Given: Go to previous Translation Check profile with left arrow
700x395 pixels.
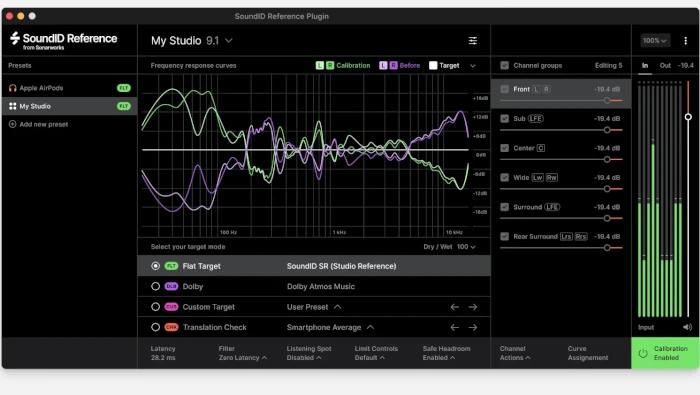Looking at the screenshot, I should pyautogui.click(x=454, y=328).
